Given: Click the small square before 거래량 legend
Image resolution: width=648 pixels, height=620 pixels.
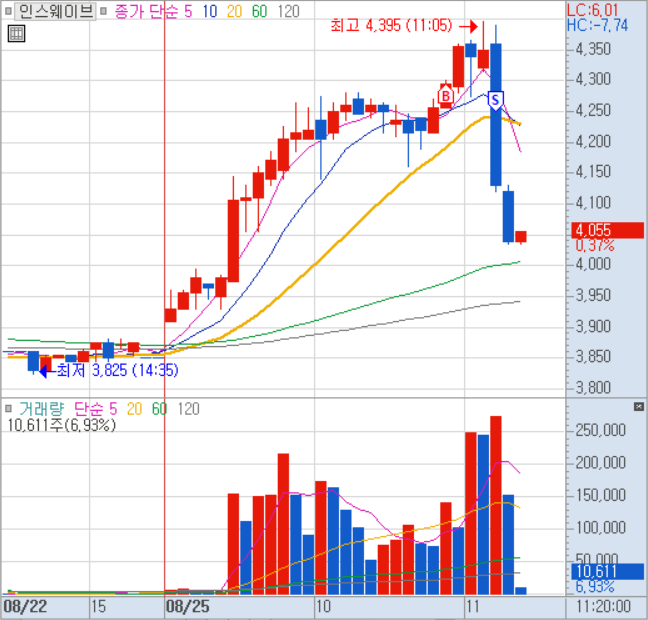Looking at the screenshot, I should [10, 408].
